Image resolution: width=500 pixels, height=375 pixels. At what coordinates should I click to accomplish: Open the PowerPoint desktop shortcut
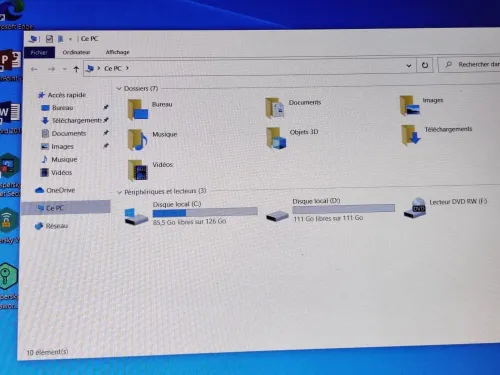(x=10, y=61)
